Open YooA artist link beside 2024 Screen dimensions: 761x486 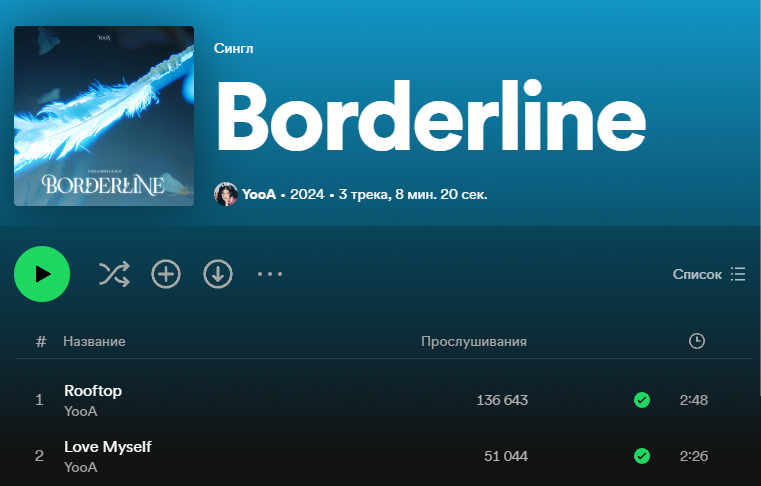click(x=259, y=194)
